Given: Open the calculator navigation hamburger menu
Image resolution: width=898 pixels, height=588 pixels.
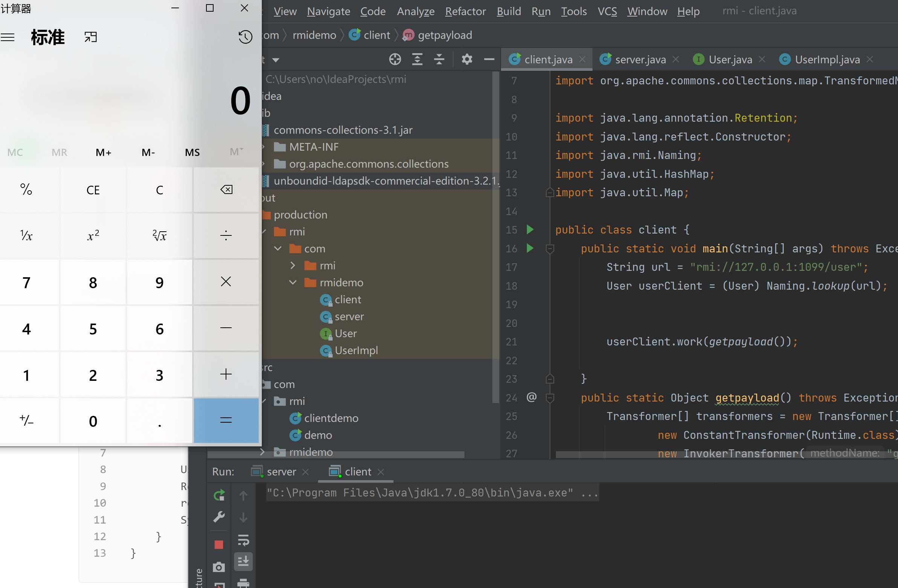Looking at the screenshot, I should (x=8, y=37).
